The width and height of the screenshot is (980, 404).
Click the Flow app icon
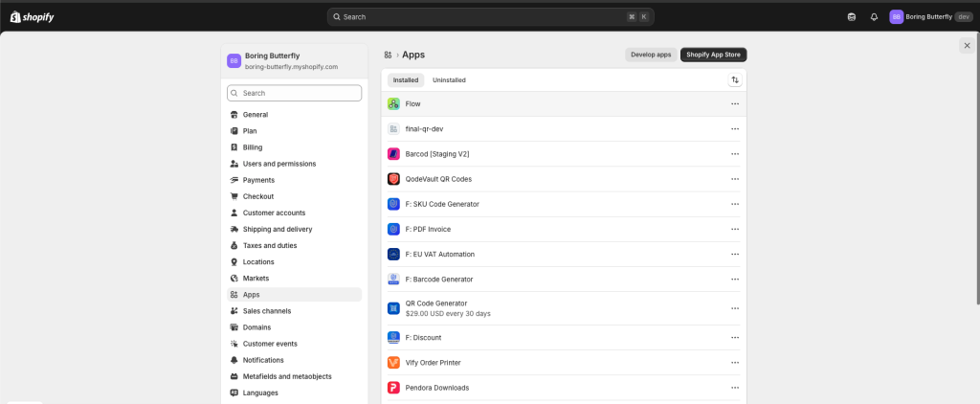pos(393,103)
